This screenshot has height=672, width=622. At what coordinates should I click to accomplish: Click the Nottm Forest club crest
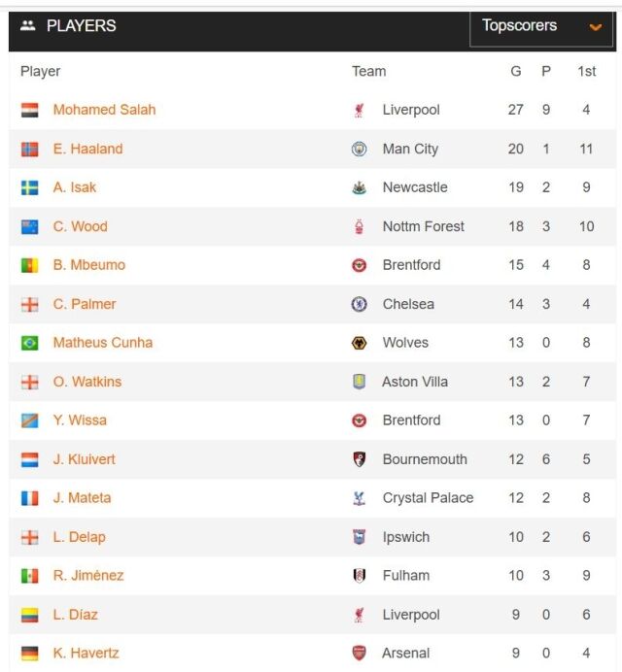[x=359, y=226]
